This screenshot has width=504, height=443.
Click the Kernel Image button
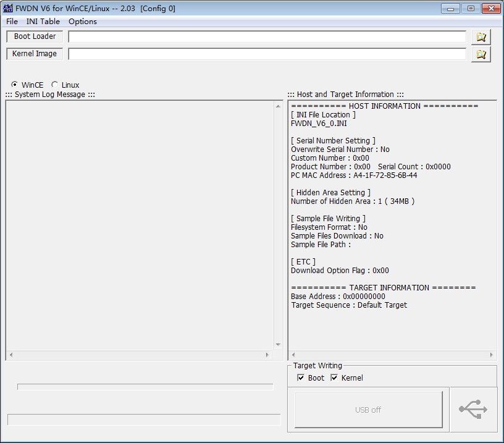tap(35, 54)
